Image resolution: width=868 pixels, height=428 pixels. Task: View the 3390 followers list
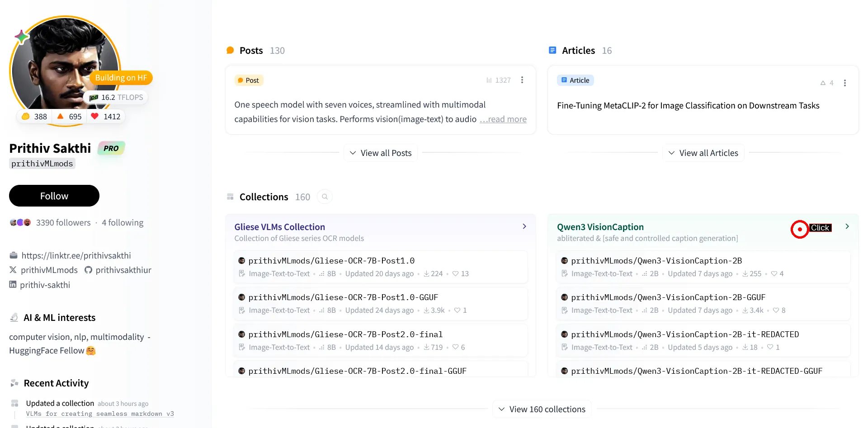(63, 223)
